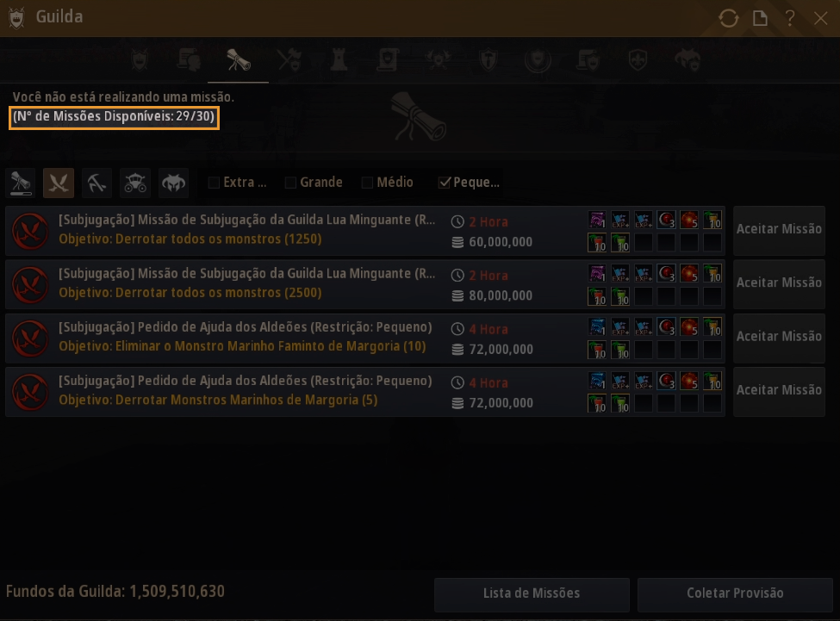Click the refresh icon in title bar
The width and height of the screenshot is (840, 621).
pyautogui.click(x=729, y=18)
